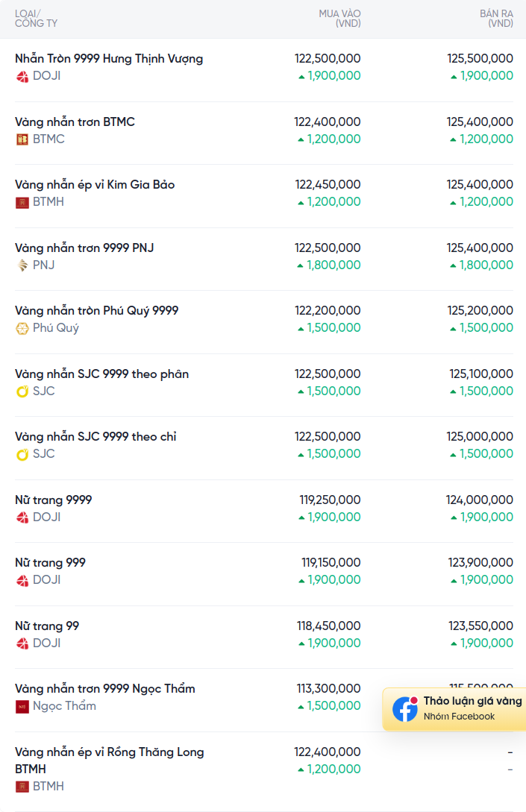Click the Phú Quý logo icon
Image resolution: width=526 pixels, height=812 pixels.
tap(22, 328)
